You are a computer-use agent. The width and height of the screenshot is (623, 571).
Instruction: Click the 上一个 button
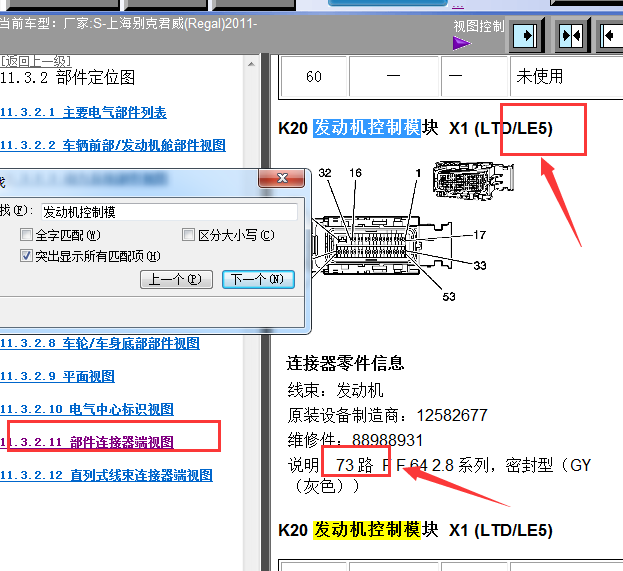click(x=176, y=279)
